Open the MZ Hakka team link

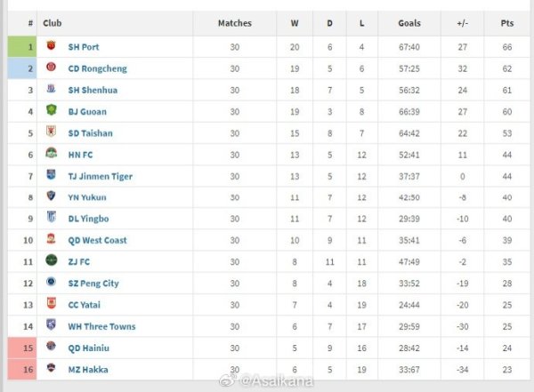coord(87,369)
